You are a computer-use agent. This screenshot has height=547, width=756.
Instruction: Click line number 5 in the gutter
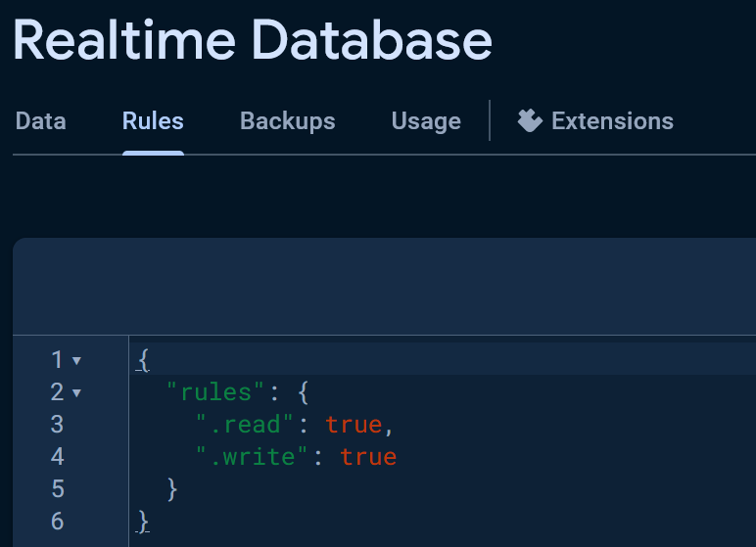(58, 488)
